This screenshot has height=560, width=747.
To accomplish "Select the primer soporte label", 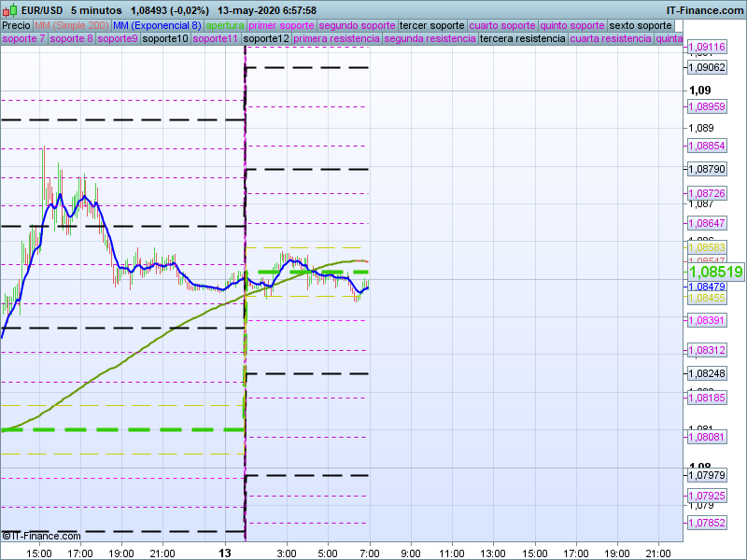I will coord(282,25).
